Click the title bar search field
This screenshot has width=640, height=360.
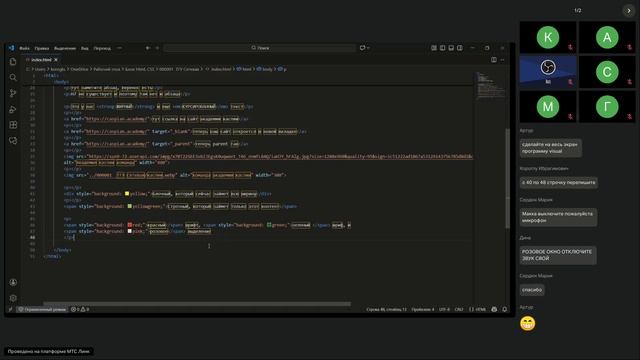pyautogui.click(x=260, y=48)
